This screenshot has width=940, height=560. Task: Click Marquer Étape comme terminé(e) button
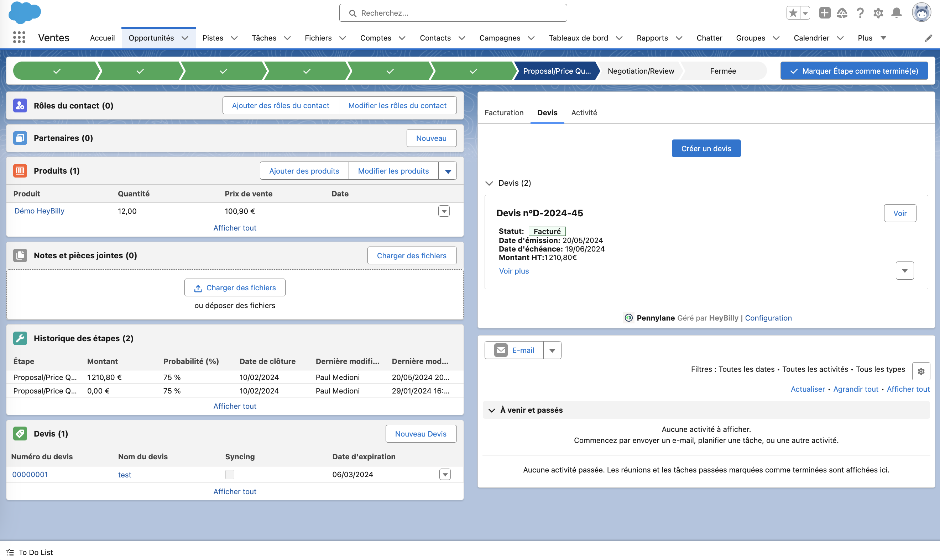[x=854, y=71]
